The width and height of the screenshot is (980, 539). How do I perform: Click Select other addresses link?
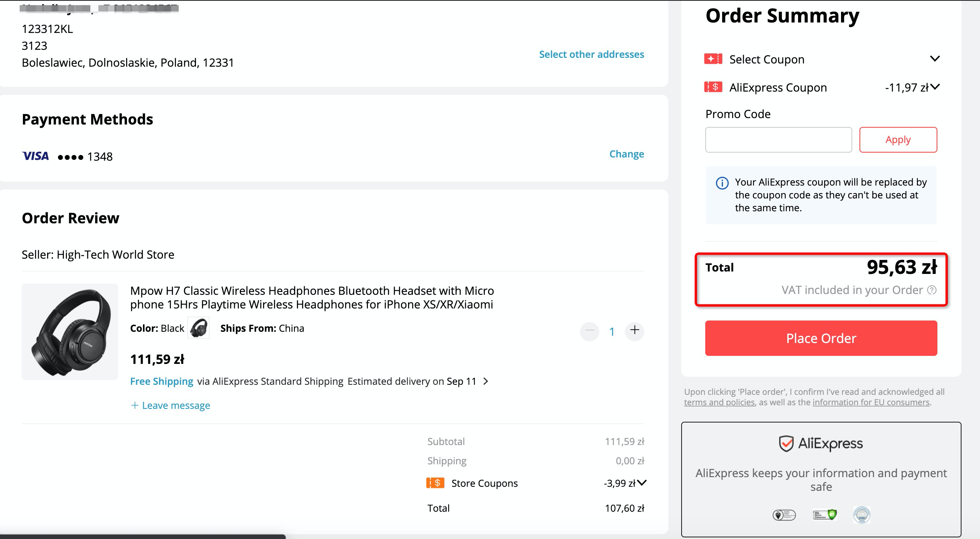(x=591, y=54)
